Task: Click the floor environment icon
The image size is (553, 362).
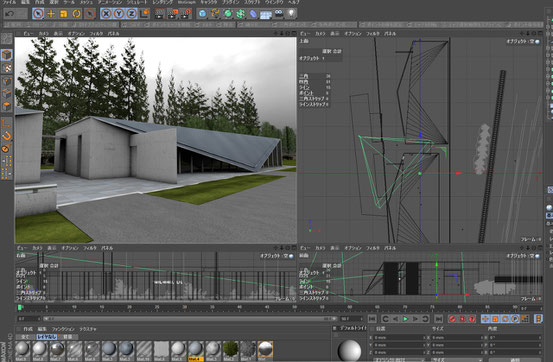Action: click(266, 14)
